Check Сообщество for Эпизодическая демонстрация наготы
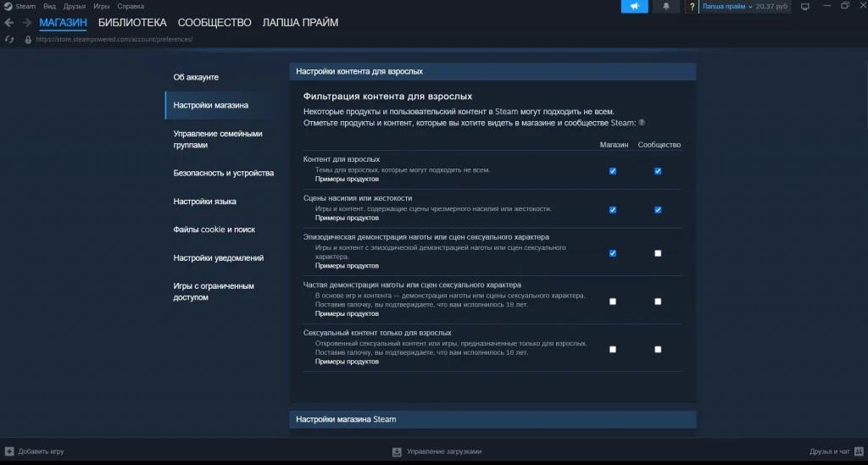The image size is (868, 465). [x=658, y=253]
